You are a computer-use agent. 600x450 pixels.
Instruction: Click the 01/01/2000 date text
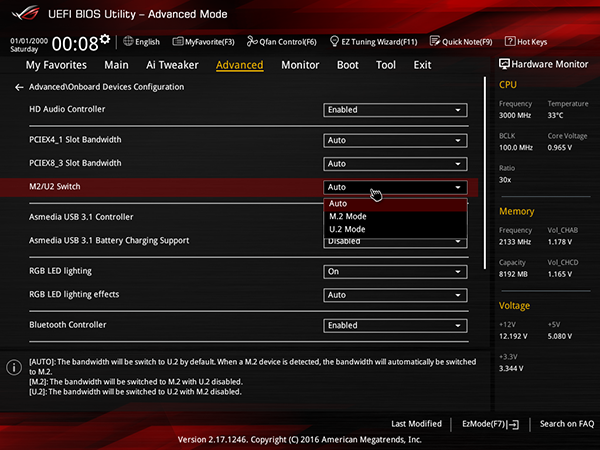point(29,41)
